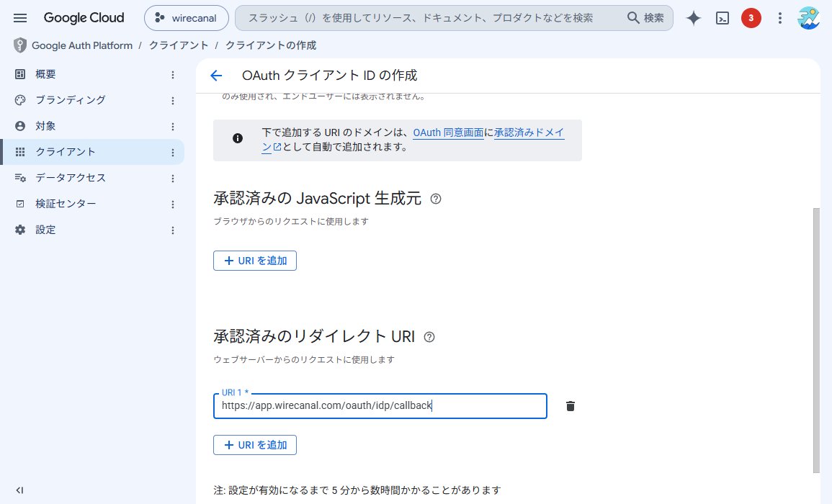Open more options for ブランディング
832x504 pixels.
coord(172,100)
